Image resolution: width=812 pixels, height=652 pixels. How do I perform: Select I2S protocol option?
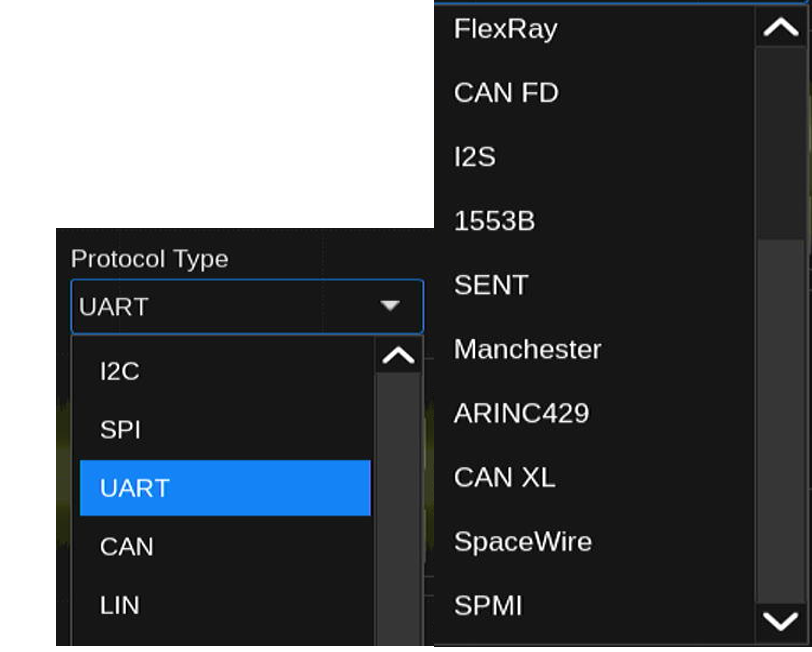[475, 157]
